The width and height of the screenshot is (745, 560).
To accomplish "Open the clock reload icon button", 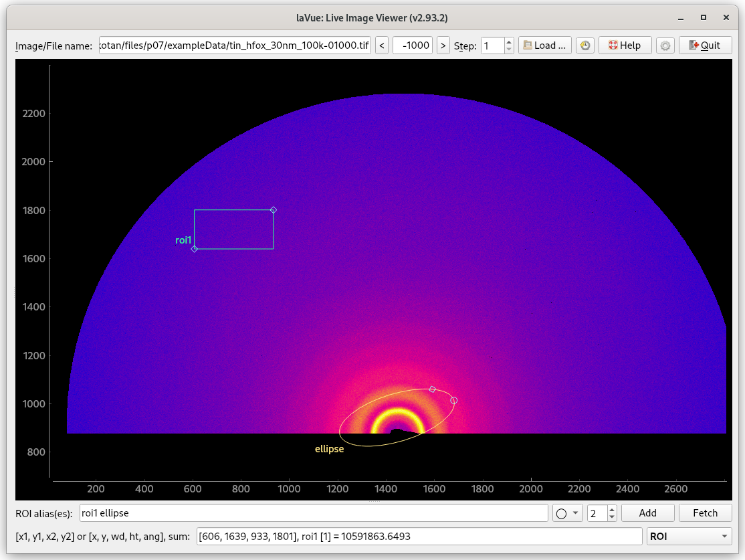I will 585,45.
